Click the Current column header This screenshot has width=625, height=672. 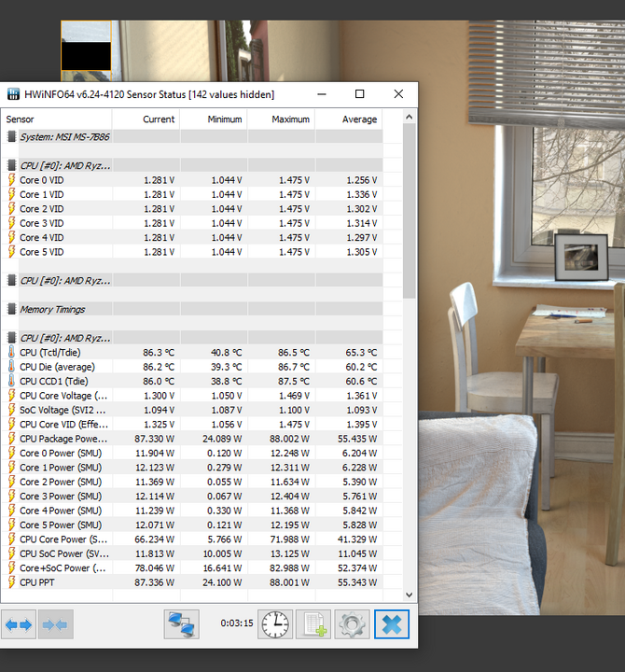tap(146, 119)
